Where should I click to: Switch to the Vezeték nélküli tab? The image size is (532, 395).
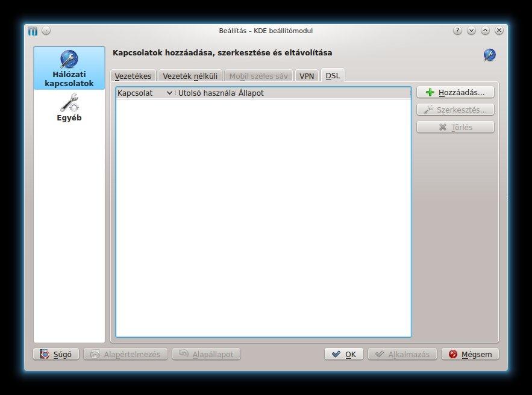(190, 76)
